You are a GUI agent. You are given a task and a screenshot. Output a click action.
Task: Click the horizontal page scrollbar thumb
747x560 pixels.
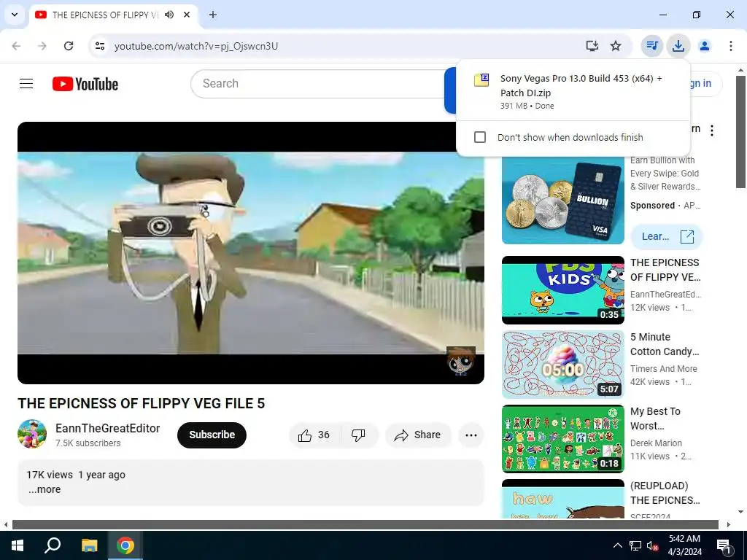(x=365, y=525)
